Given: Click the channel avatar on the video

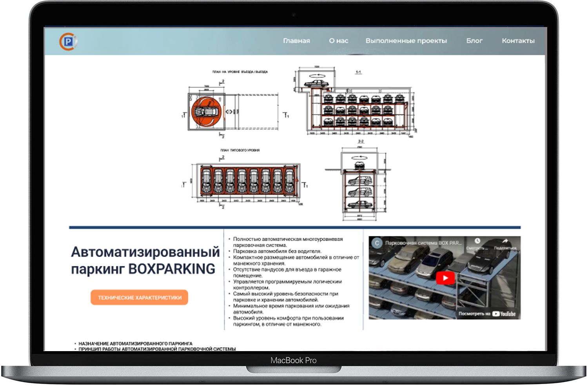Looking at the screenshot, I should pos(377,243).
